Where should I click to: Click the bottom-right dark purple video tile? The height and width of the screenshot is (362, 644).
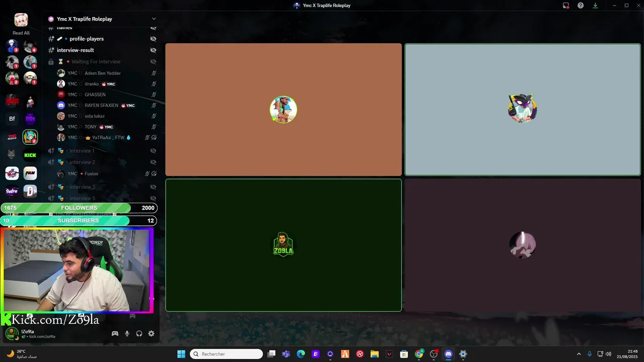523,245
